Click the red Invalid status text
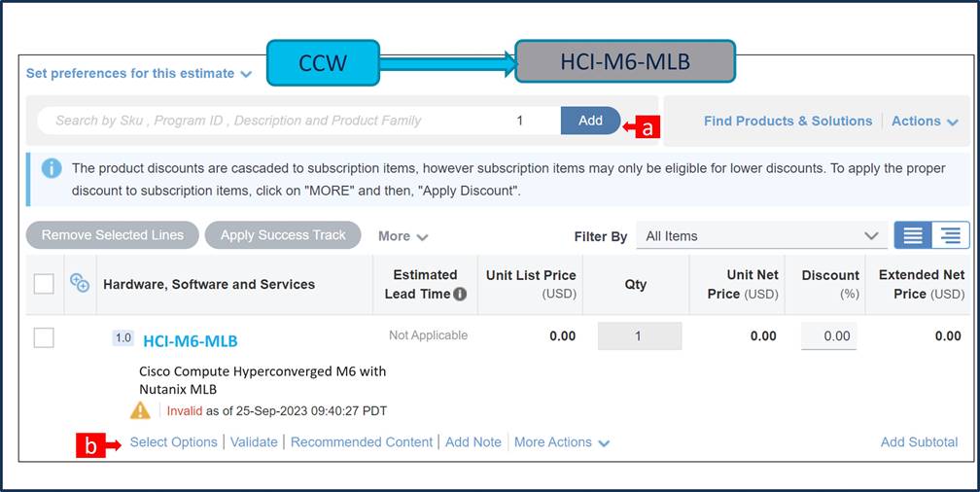 (x=185, y=411)
